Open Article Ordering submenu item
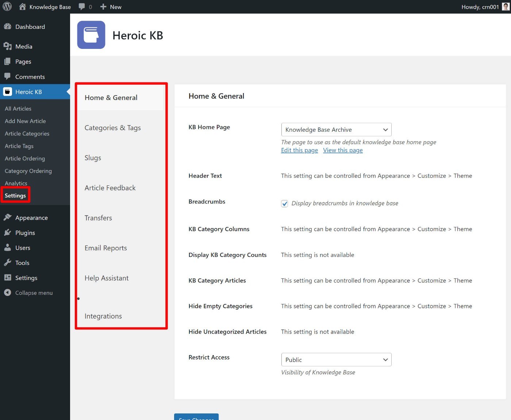511x420 pixels. tap(25, 158)
